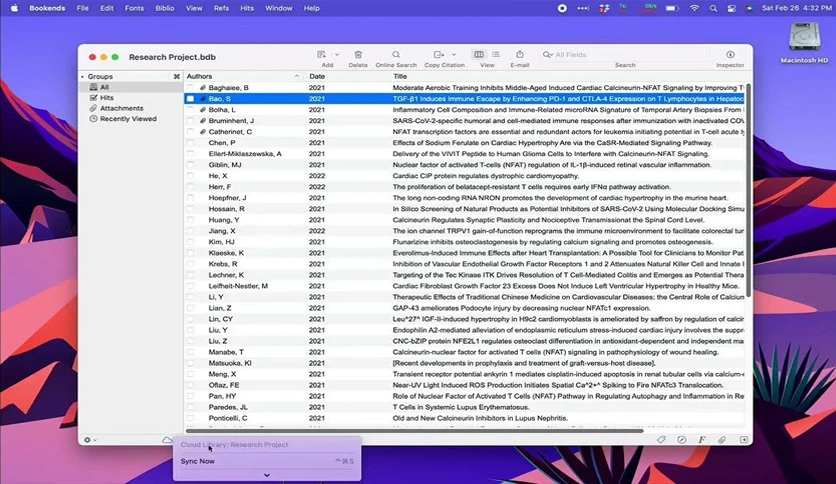Image resolution: width=836 pixels, height=484 pixels.
Task: Collapse the Groups disclosure triangle
Action: (x=83, y=77)
